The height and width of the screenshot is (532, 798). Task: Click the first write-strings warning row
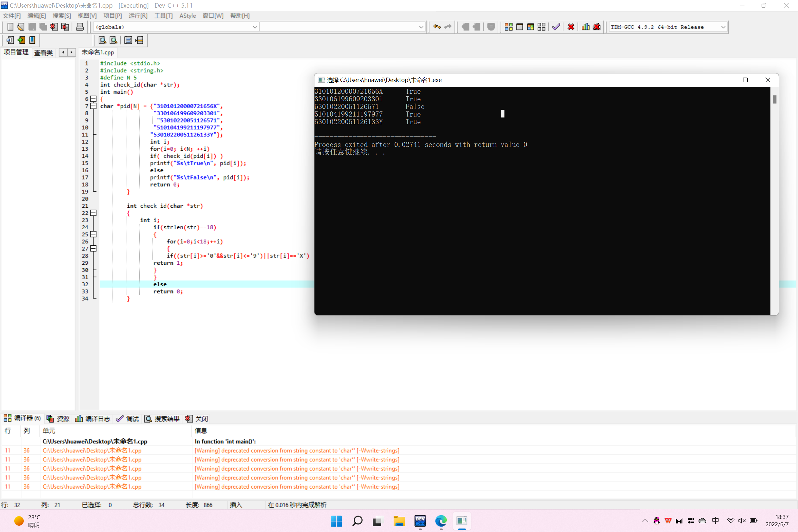296,451
